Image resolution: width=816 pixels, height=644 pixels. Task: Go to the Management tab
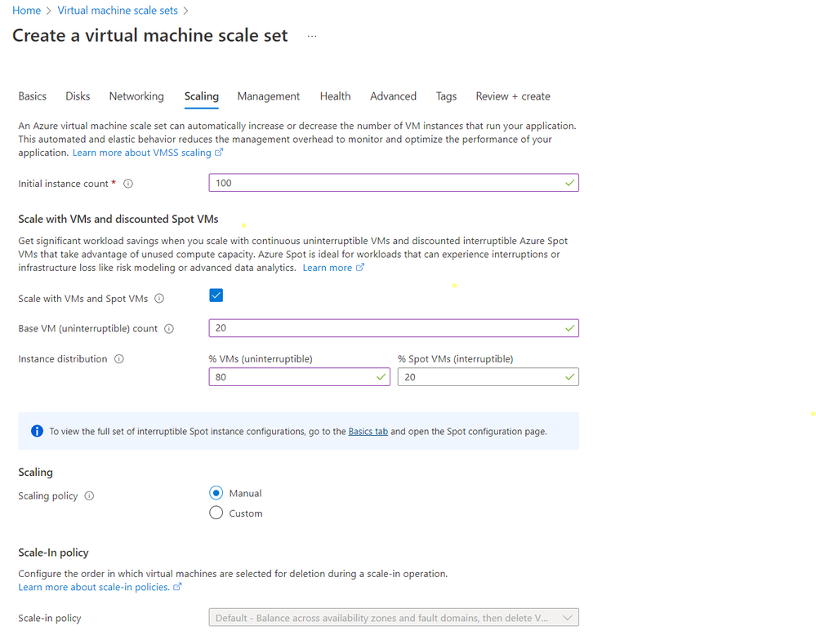[x=269, y=96]
